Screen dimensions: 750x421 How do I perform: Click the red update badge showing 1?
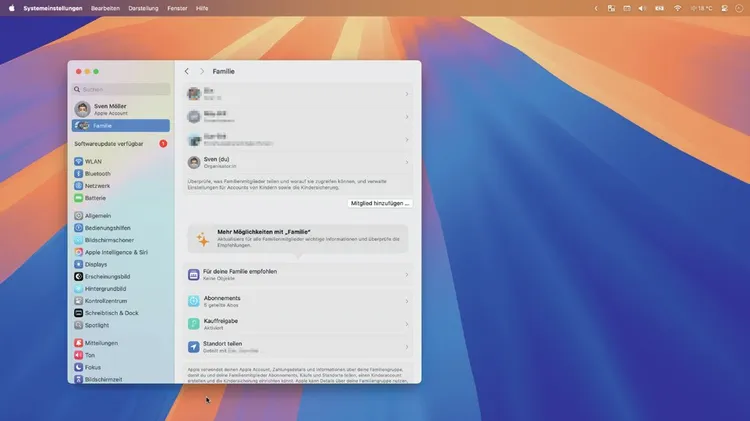click(163, 144)
